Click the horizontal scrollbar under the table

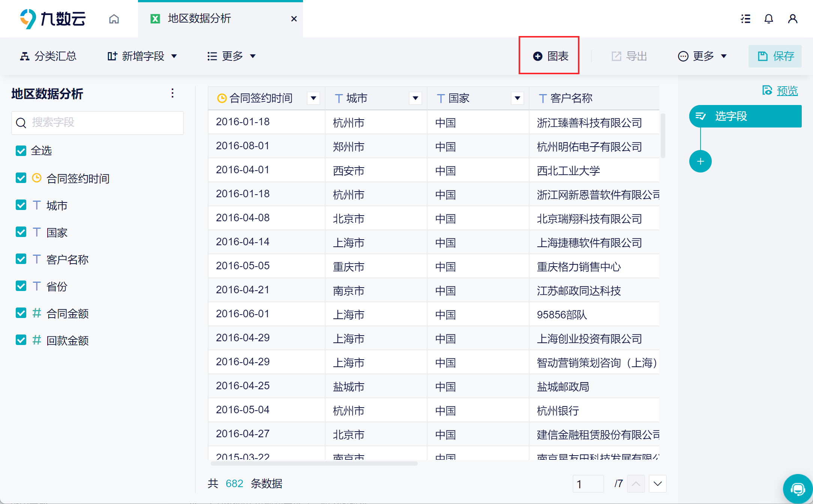pyautogui.click(x=314, y=463)
